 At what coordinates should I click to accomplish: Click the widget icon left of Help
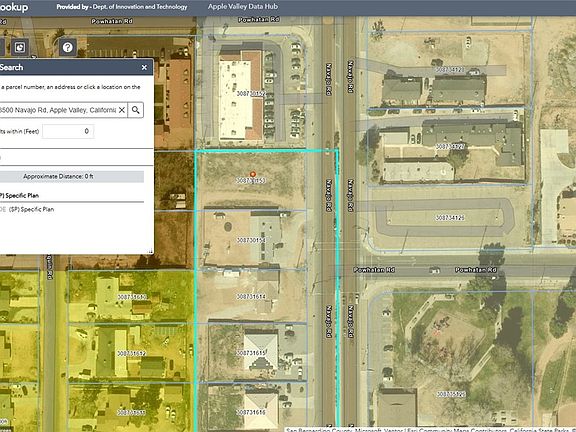pyautogui.click(x=19, y=47)
